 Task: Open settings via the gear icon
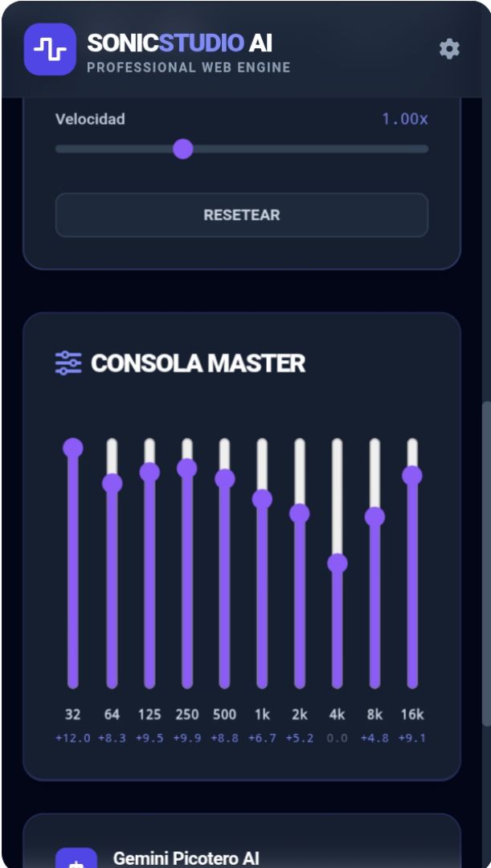[x=449, y=49]
